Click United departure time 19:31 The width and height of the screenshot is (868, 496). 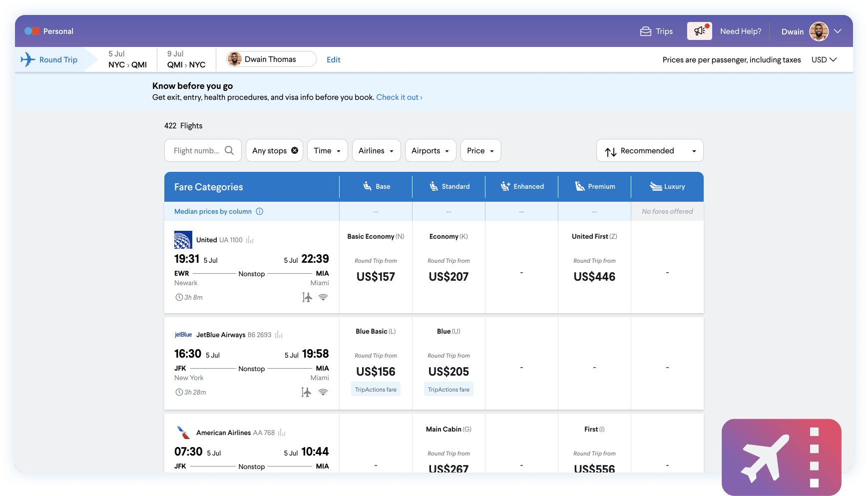[187, 259]
